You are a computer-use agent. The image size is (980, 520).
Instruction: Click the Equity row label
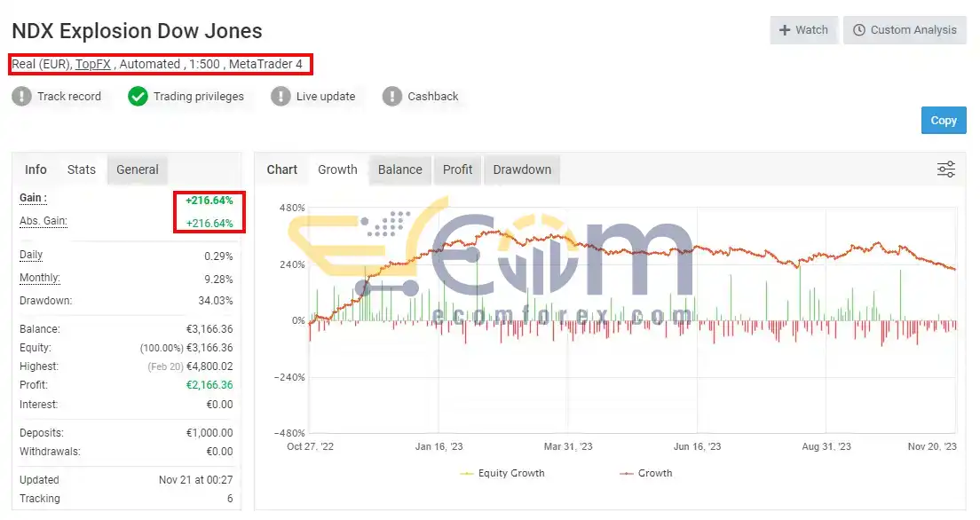pyautogui.click(x=35, y=348)
